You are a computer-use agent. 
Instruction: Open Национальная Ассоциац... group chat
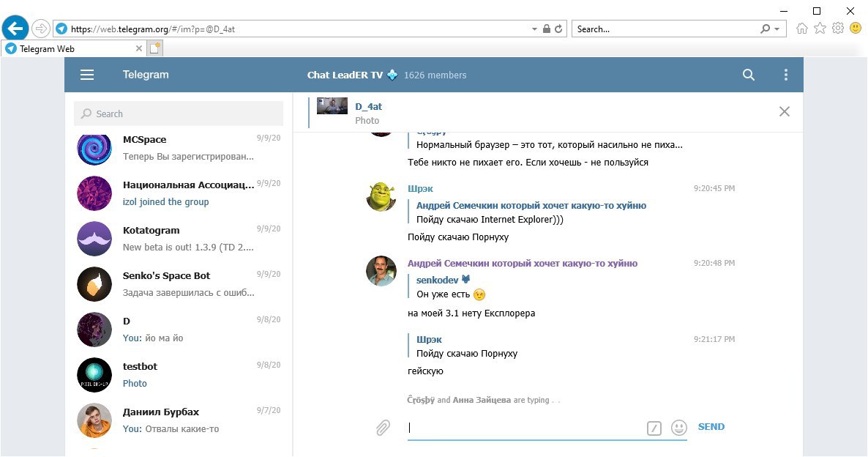pyautogui.click(x=179, y=193)
